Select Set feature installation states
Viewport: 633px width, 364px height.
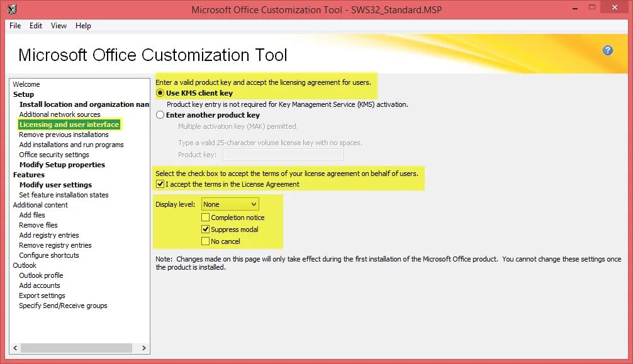point(64,195)
